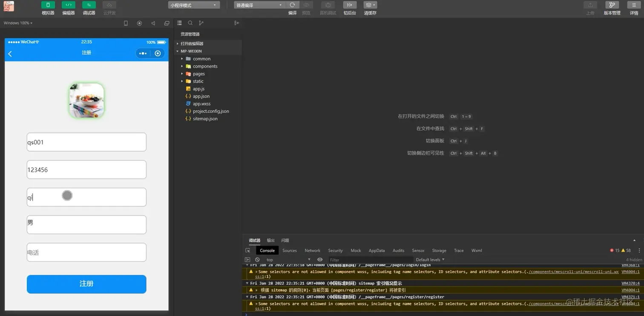Select the AppData tab

[x=377, y=251]
